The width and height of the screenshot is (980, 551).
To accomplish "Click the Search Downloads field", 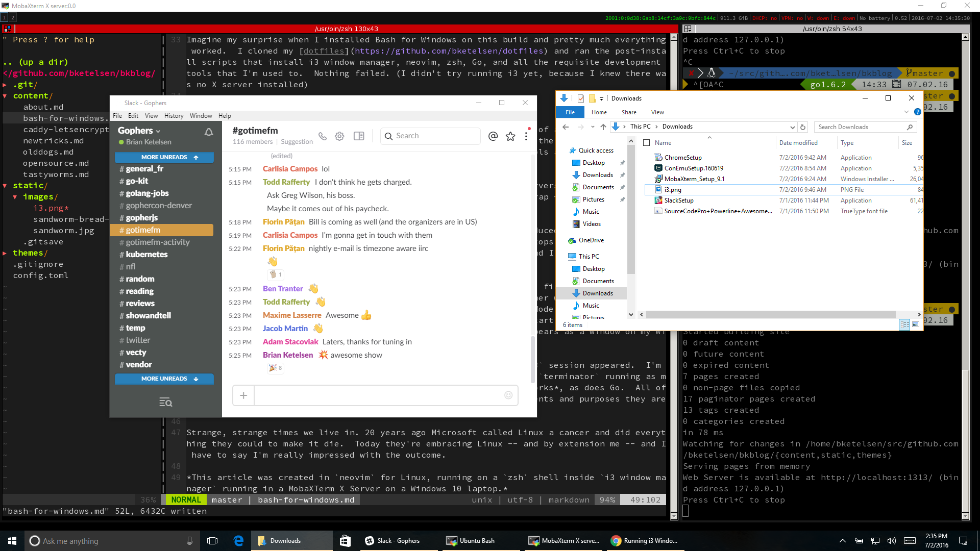I will click(x=860, y=127).
